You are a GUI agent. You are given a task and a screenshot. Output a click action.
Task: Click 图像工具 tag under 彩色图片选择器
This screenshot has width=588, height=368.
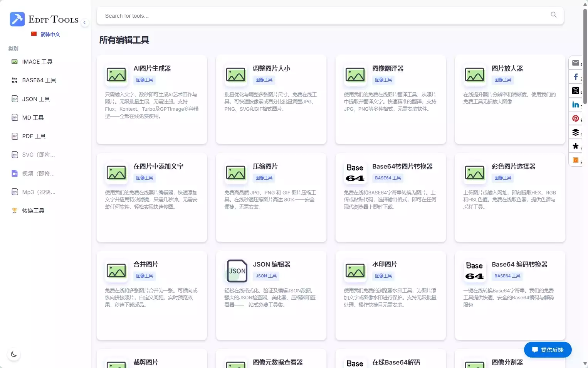pyautogui.click(x=503, y=178)
